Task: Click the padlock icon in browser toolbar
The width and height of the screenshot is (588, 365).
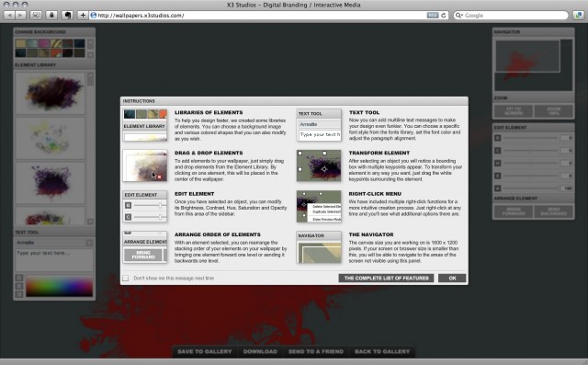Action: [x=51, y=16]
